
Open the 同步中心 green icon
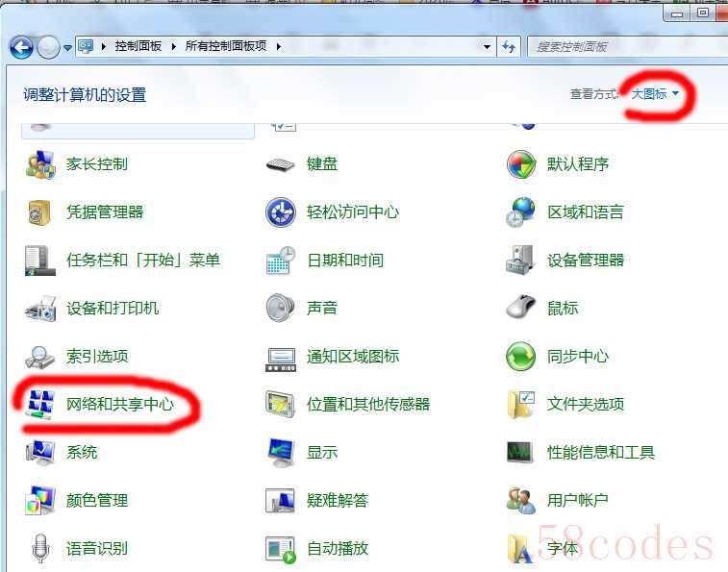click(x=520, y=357)
